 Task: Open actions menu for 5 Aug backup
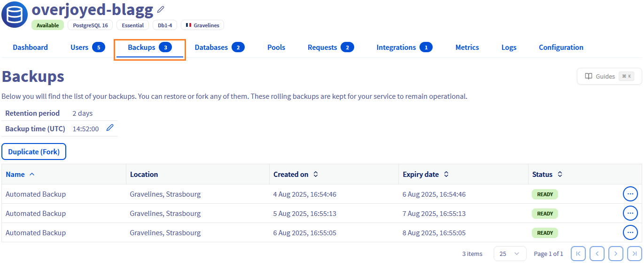[x=630, y=213]
